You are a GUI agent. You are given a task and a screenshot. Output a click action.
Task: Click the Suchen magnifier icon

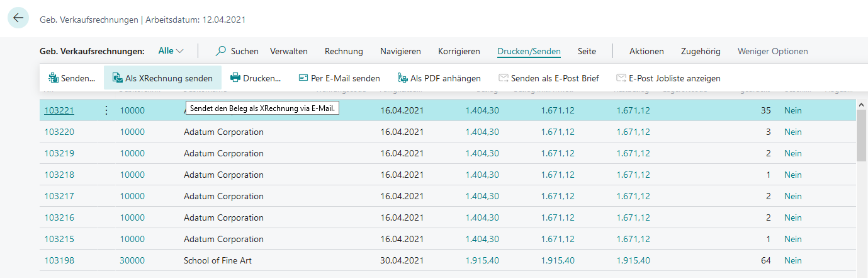tap(221, 51)
